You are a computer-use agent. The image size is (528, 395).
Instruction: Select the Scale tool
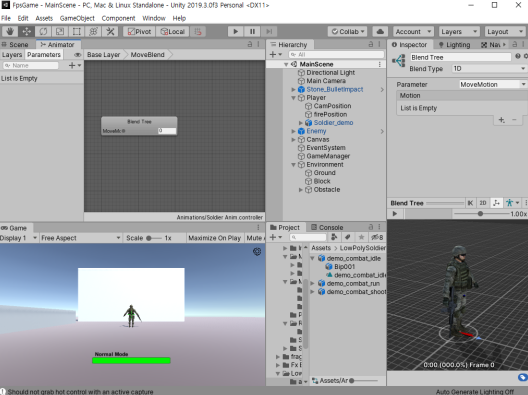60,32
